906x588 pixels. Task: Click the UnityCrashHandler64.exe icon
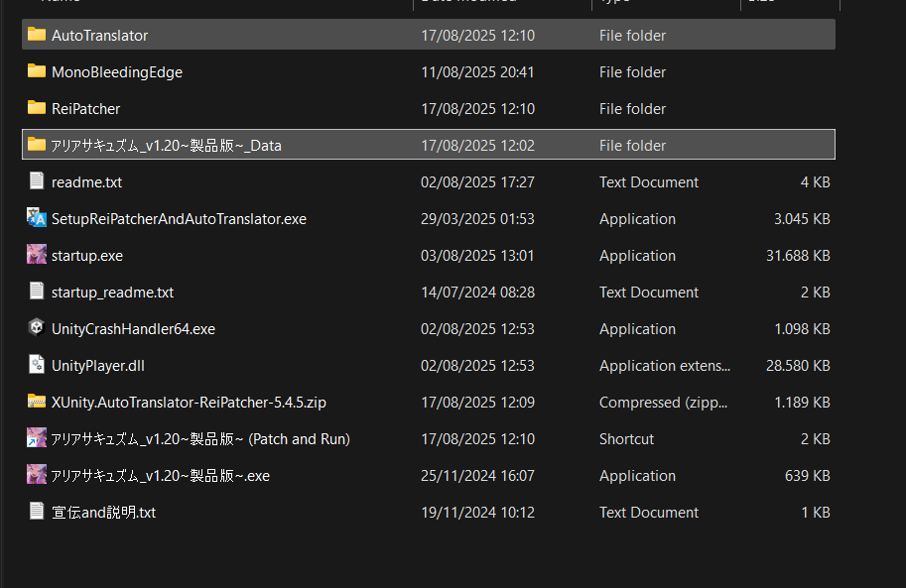[x=37, y=328]
